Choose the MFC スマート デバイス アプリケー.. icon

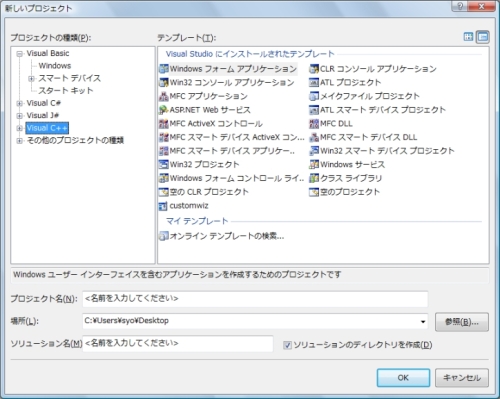[164, 151]
